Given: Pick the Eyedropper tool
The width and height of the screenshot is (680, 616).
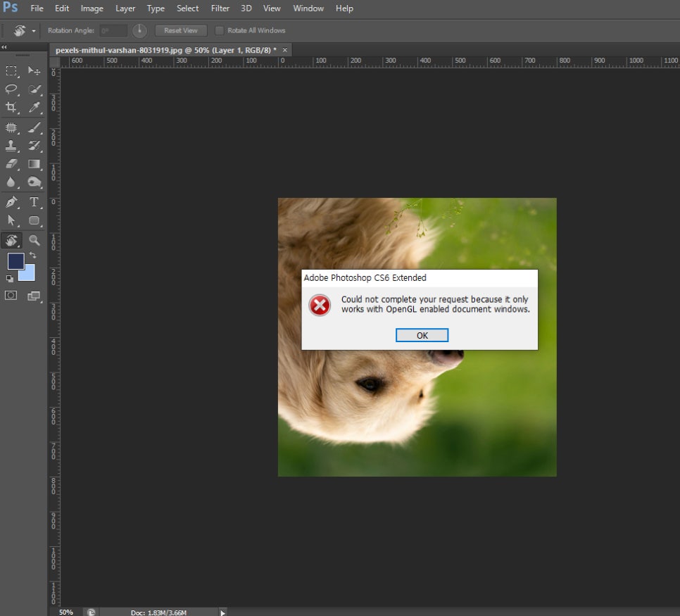Looking at the screenshot, I should coord(34,107).
